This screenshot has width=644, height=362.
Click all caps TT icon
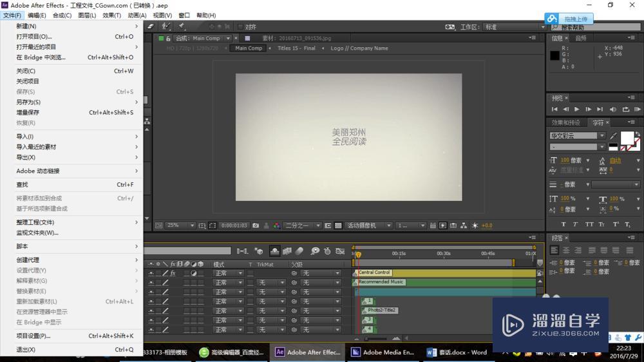pos(589,224)
